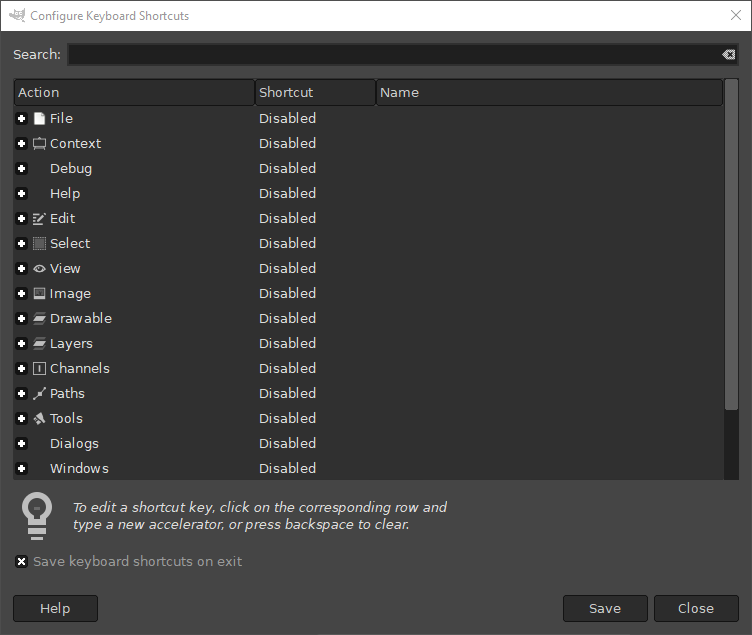This screenshot has height=635, width=752.
Task: Toggle Save keyboard shortcuts on exit
Action: pos(22,561)
